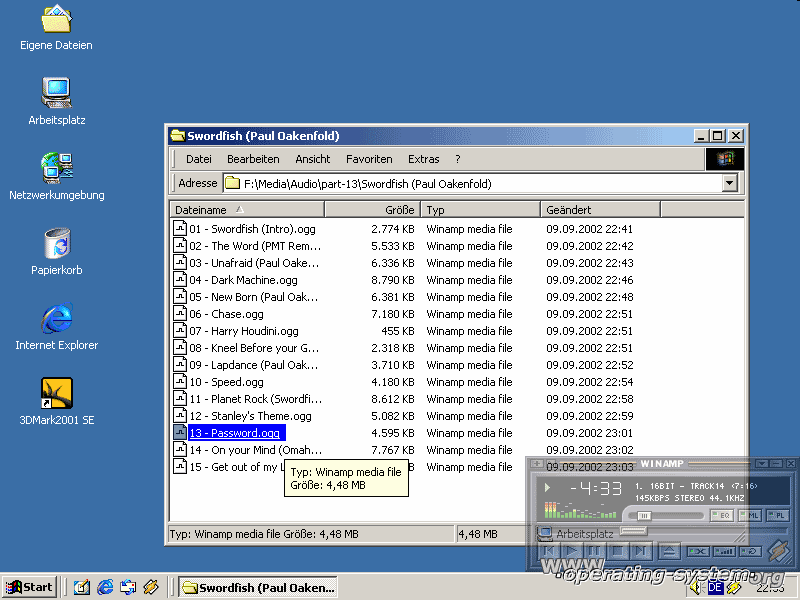Sort by Dateiname column header
This screenshot has height=600, width=800.
247,209
